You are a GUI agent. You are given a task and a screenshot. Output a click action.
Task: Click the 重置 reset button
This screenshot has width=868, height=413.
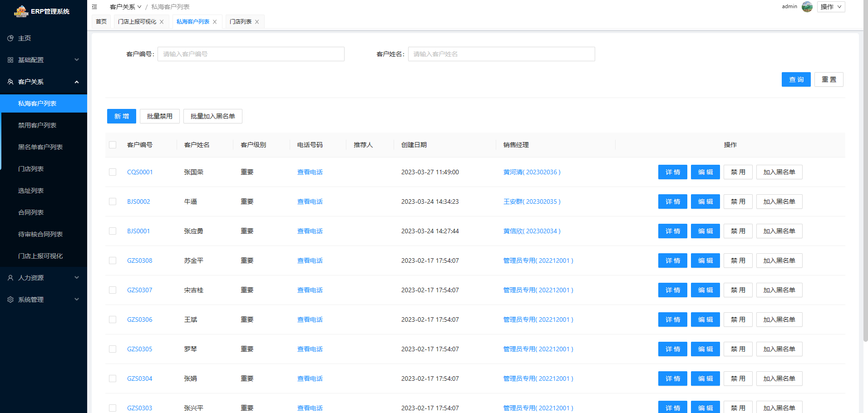click(x=829, y=79)
